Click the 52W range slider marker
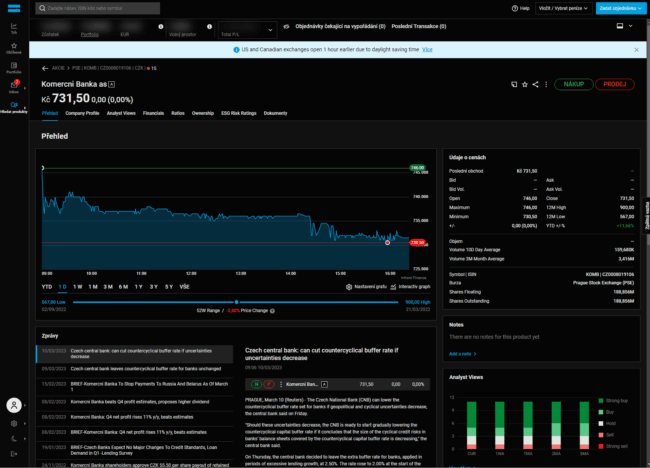This screenshot has width=650, height=468. (236, 302)
